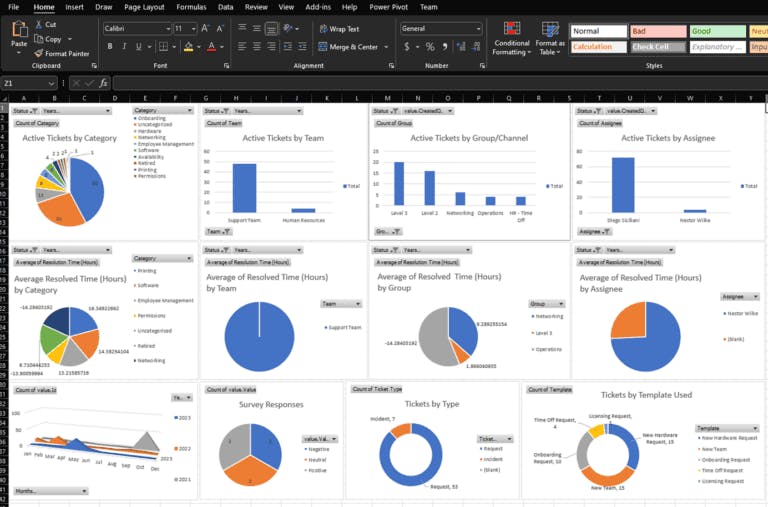Click the Merge & Center icon
The height and width of the screenshot is (507, 768).
tap(323, 47)
